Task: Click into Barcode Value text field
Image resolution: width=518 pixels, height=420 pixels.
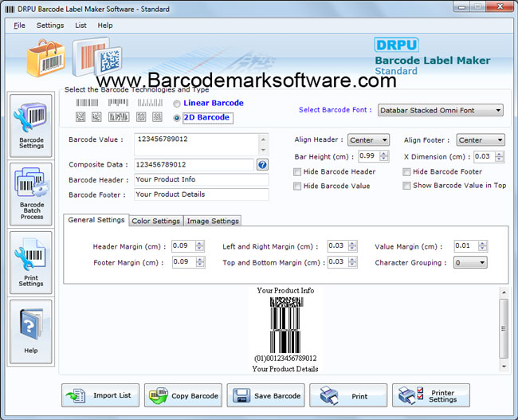Action: [197, 144]
